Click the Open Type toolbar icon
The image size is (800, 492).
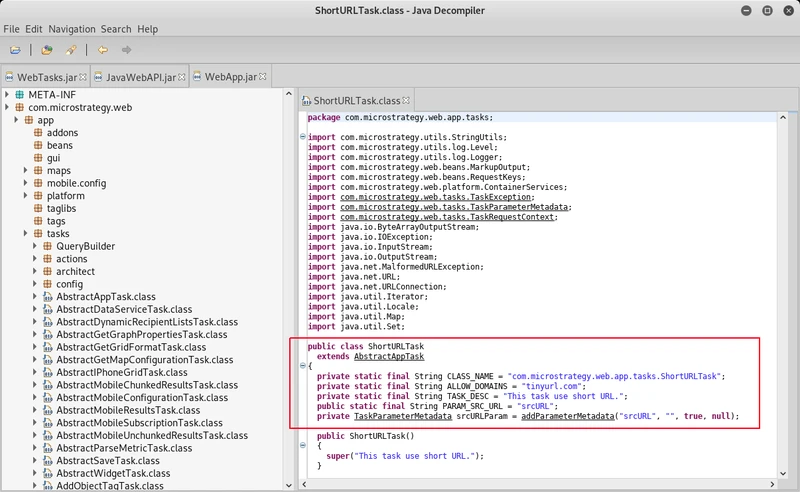click(x=47, y=50)
